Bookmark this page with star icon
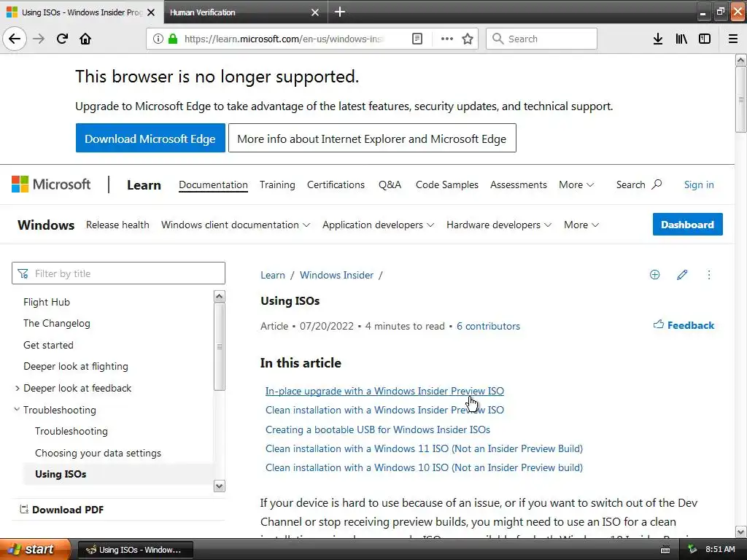The image size is (747, 560). [468, 39]
